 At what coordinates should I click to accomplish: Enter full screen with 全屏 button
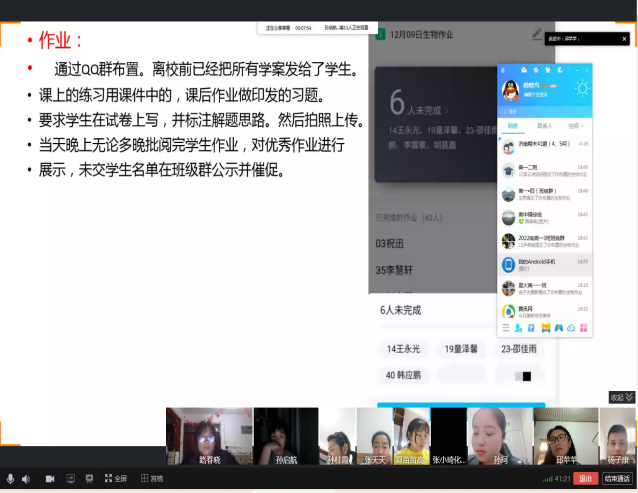pyautogui.click(x=113, y=479)
